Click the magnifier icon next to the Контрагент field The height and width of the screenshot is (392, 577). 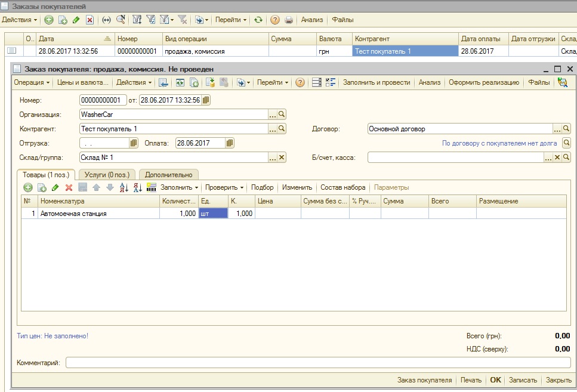(282, 128)
